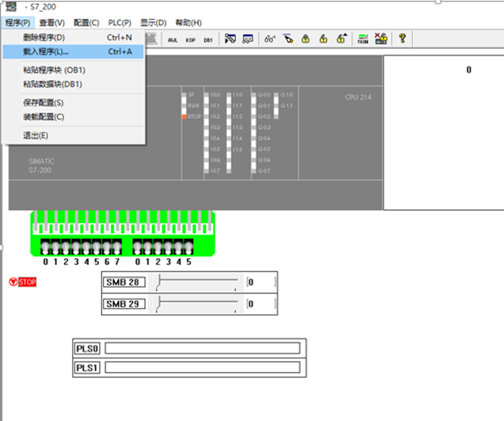This screenshot has width=504, height=421.
Task: Open the 显示(D) menu
Action: [153, 23]
